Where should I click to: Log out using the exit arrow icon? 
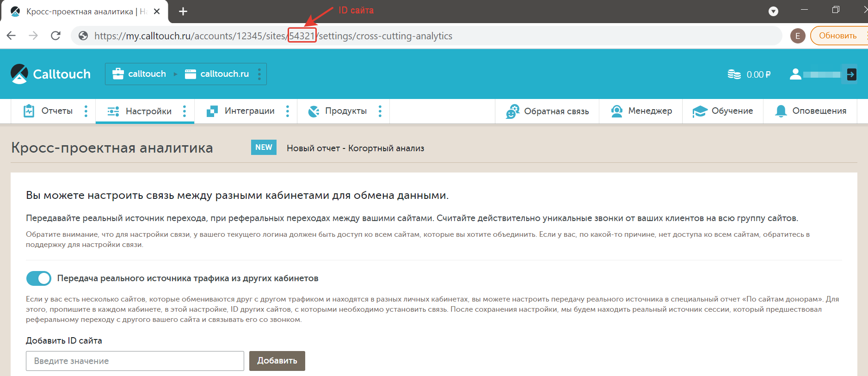851,74
